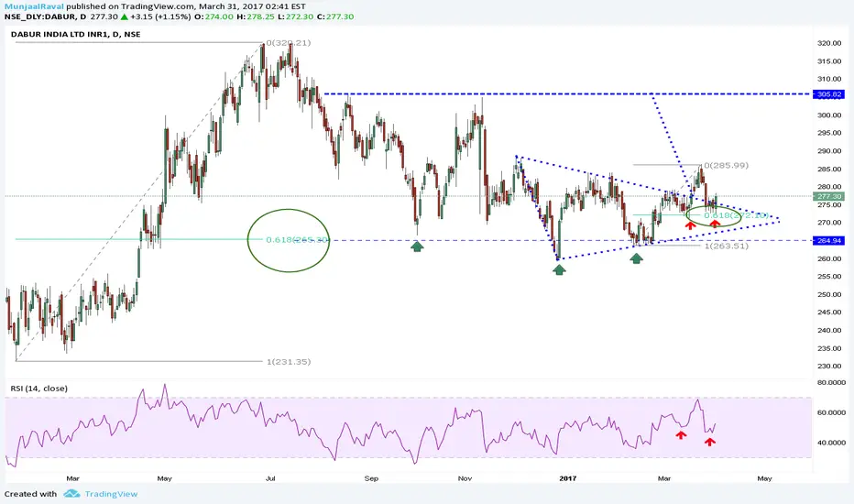Click the 80.0000 RSI axis label
The width and height of the screenshot is (854, 504).
click(830, 382)
